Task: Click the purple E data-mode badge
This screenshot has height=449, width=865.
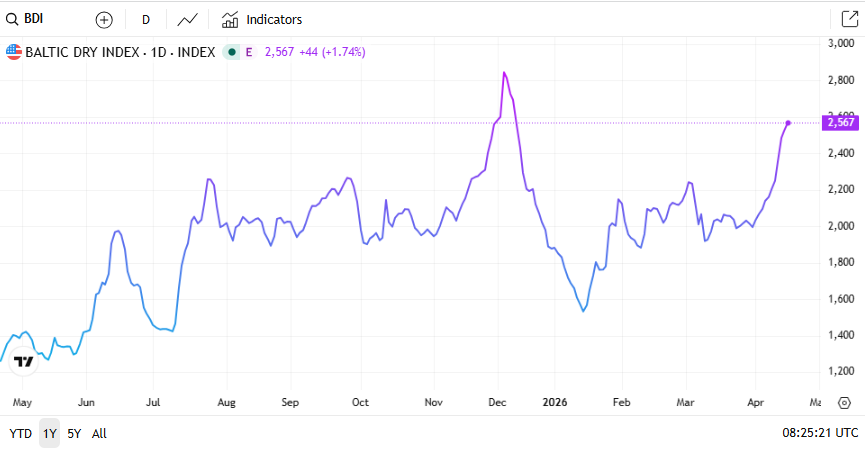Action: pos(248,52)
